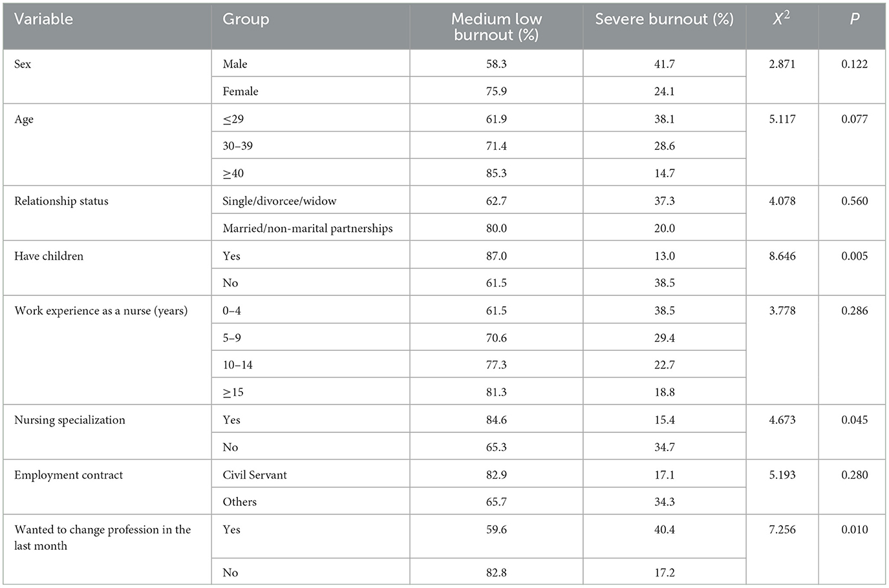889x588 pixels.
Task: Select the P value 0.045
Action: (854, 420)
